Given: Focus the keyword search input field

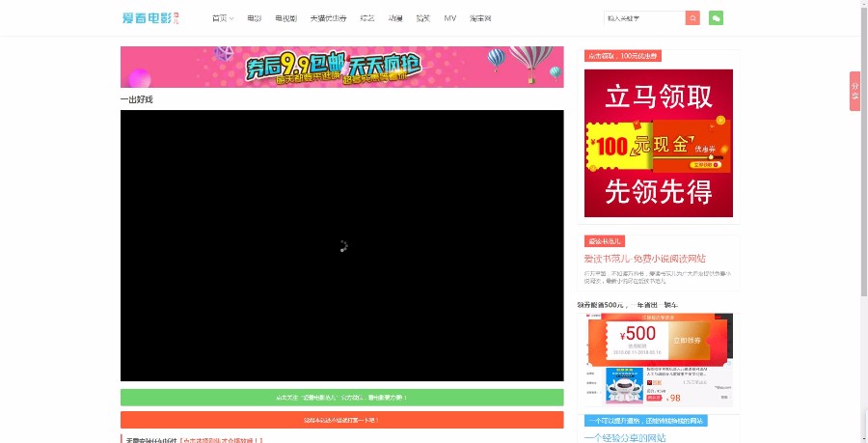Looking at the screenshot, I should (644, 18).
